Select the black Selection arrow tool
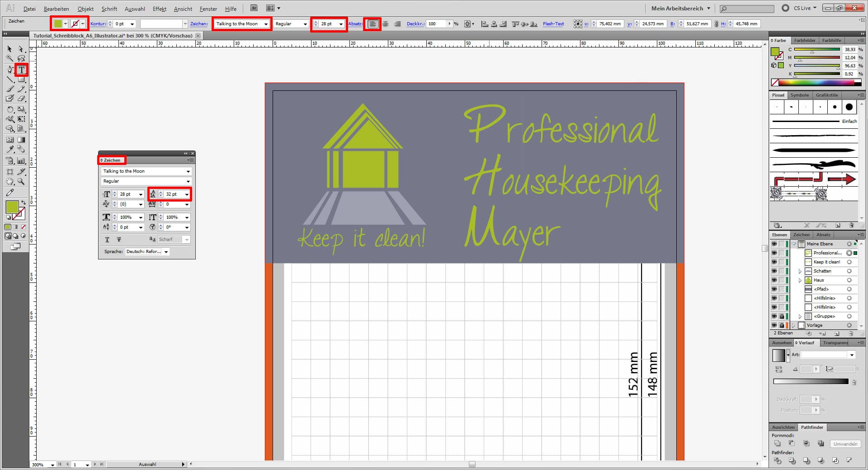This screenshot has width=868, height=470. point(9,49)
